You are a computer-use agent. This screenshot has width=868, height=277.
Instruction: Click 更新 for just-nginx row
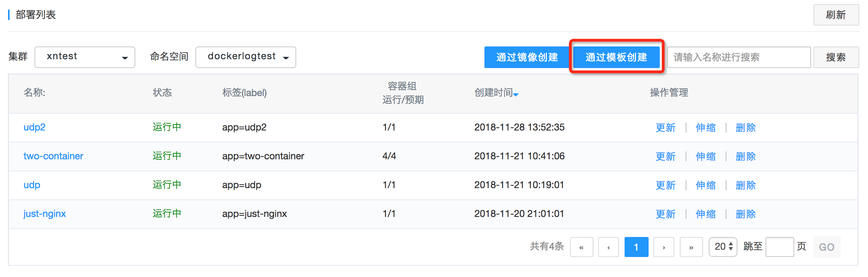(x=665, y=214)
